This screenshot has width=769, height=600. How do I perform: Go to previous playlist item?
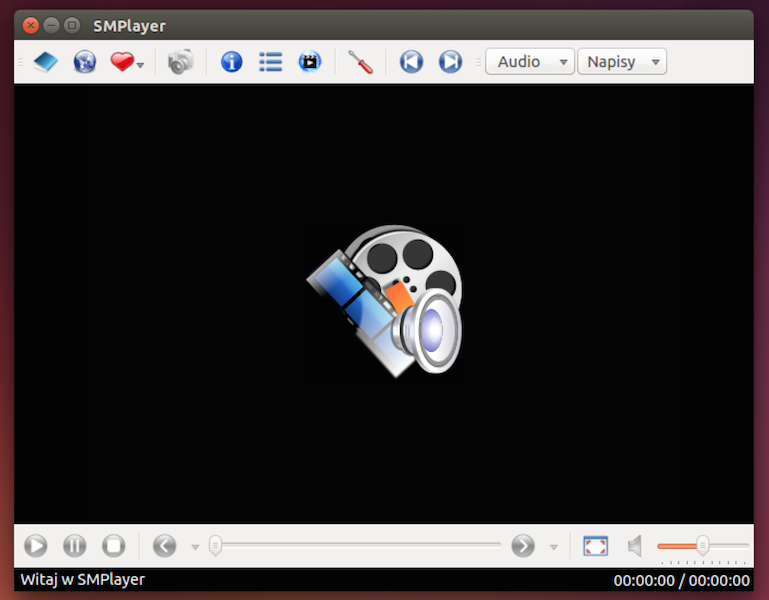click(411, 62)
